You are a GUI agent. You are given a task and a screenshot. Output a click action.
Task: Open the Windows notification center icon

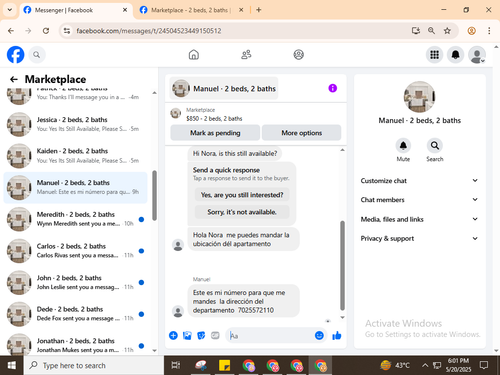click(x=484, y=365)
